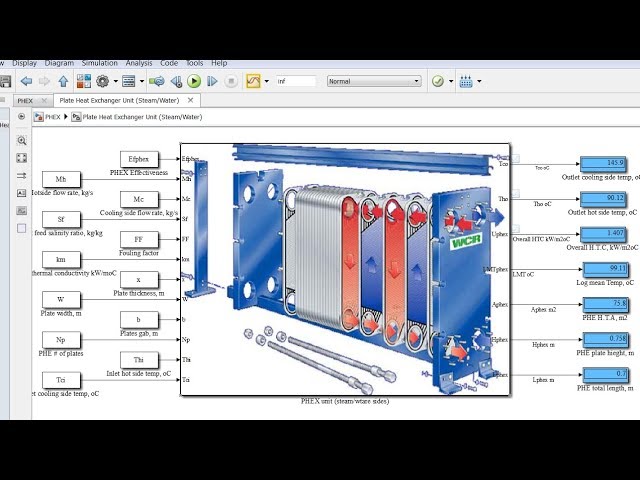Image resolution: width=640 pixels, height=480 pixels.
Task: Click the Update Diagram fast restart icon
Action: [157, 81]
